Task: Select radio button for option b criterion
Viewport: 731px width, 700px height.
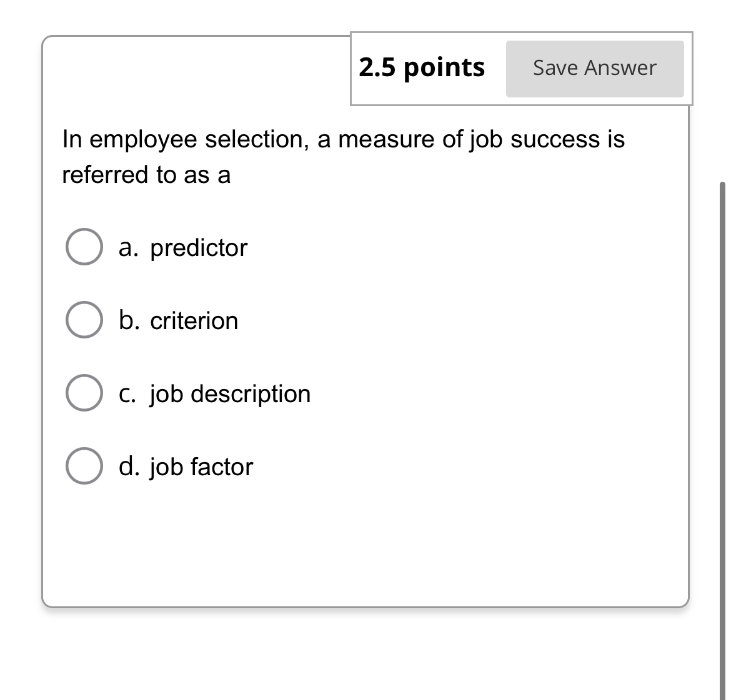Action: click(x=84, y=320)
